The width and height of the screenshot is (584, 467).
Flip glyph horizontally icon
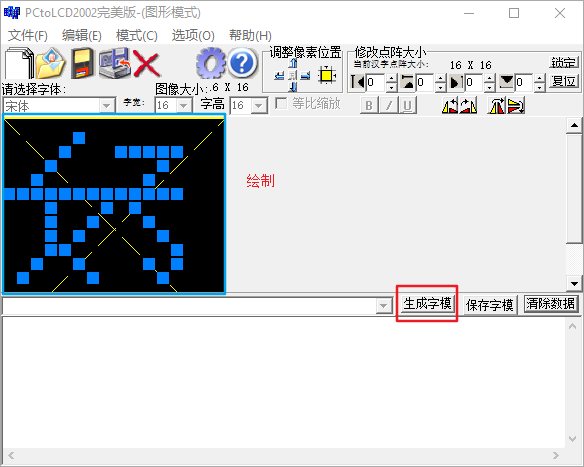[496, 105]
